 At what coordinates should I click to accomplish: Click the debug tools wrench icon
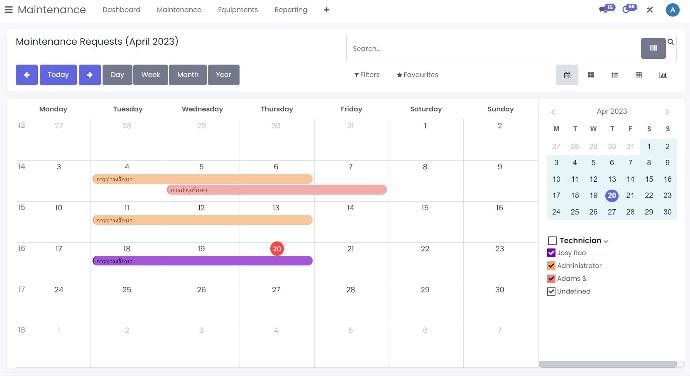click(x=650, y=10)
